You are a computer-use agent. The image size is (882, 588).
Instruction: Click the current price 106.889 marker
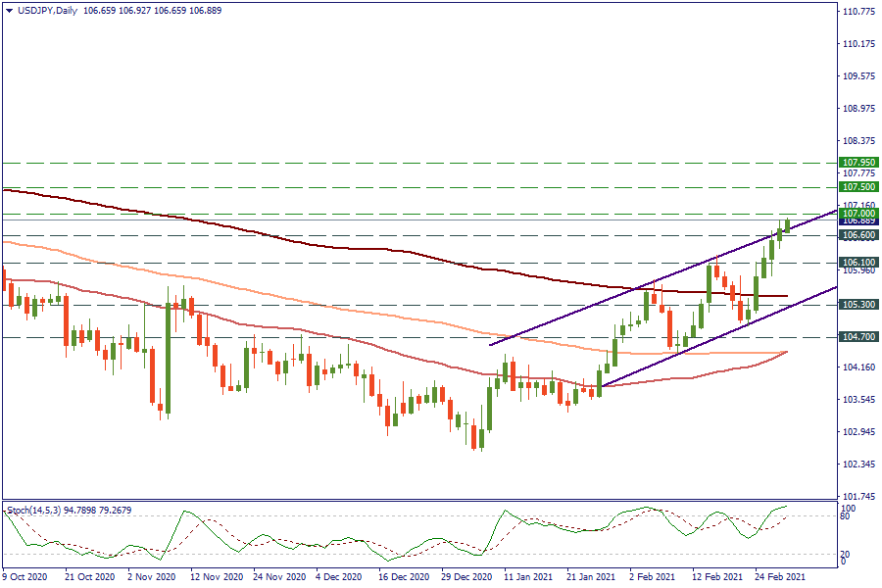(x=858, y=221)
